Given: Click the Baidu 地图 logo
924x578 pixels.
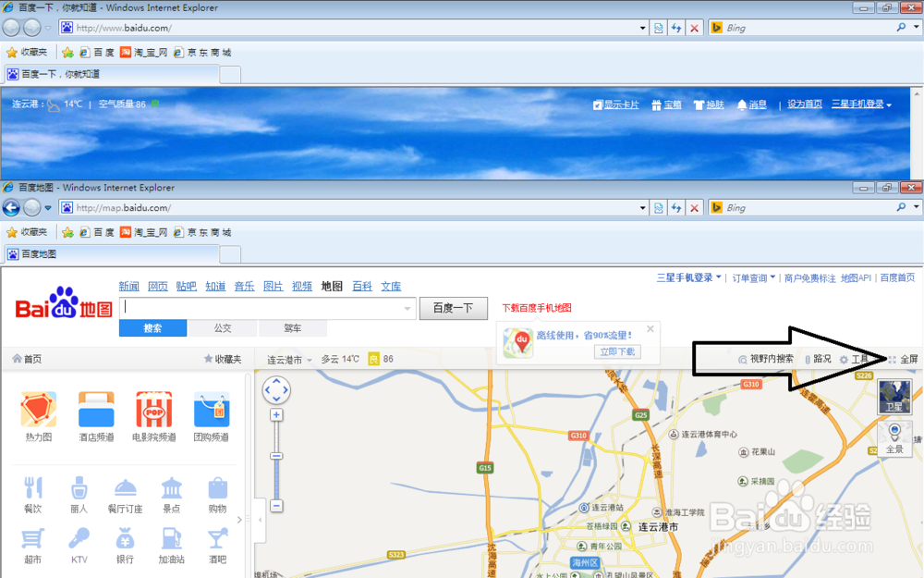Looking at the screenshot, I should click(x=64, y=303).
